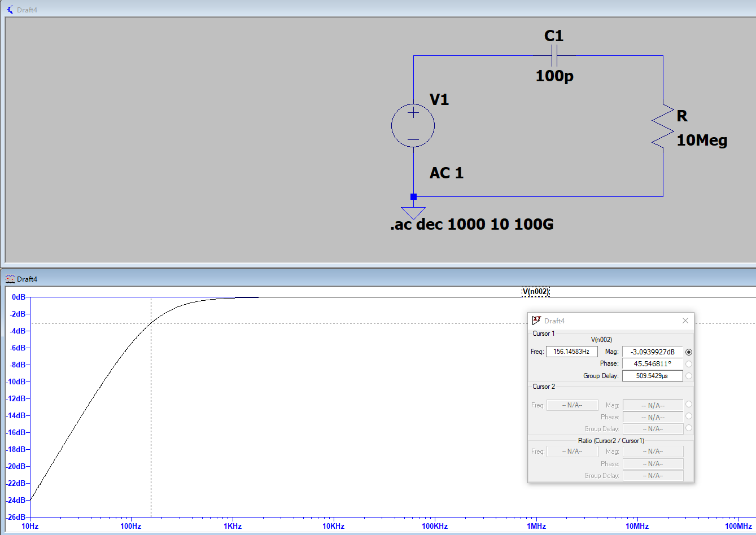Click the 1MHz frequency axis label
Image resolution: width=756 pixels, height=535 pixels.
tap(536, 526)
